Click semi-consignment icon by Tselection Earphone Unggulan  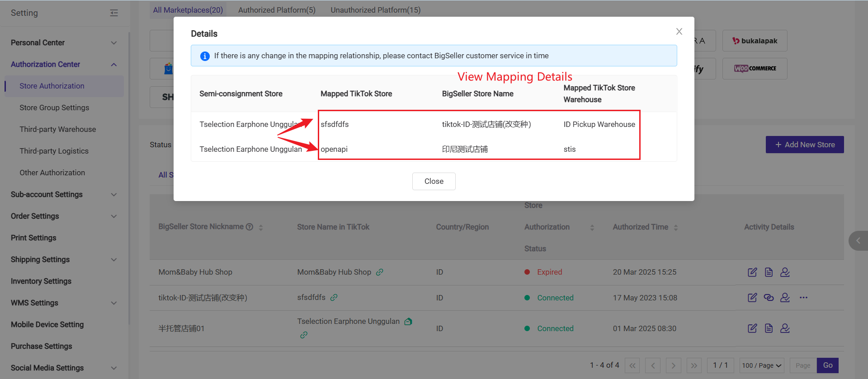click(x=408, y=321)
